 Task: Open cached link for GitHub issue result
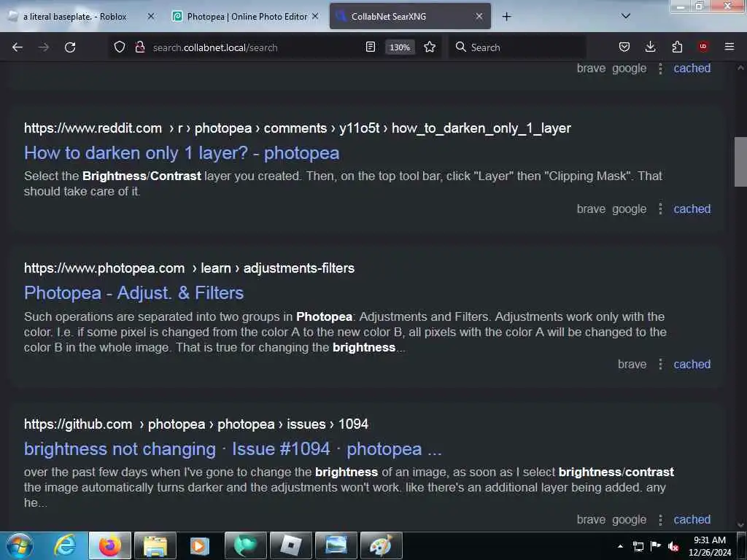tap(692, 519)
